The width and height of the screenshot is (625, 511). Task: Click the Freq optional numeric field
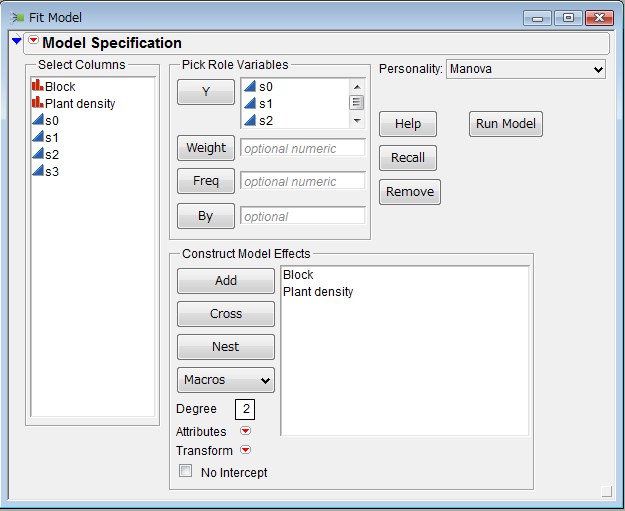tap(303, 181)
